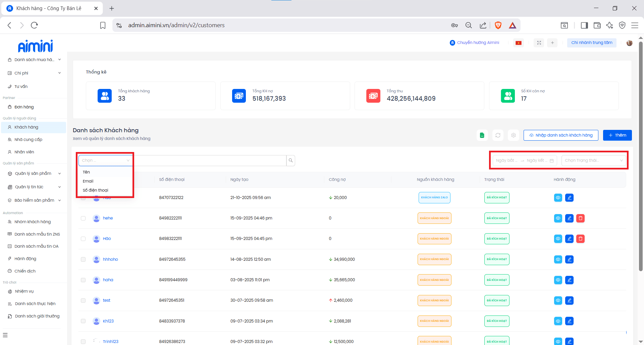Viewport: 644px width, 345px height.
Task: Open the table settings gear icon
Action: click(x=513, y=135)
